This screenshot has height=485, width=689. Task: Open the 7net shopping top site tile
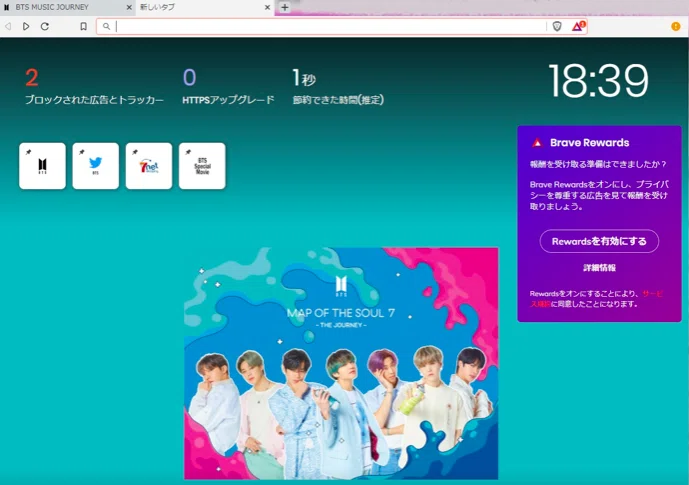149,166
